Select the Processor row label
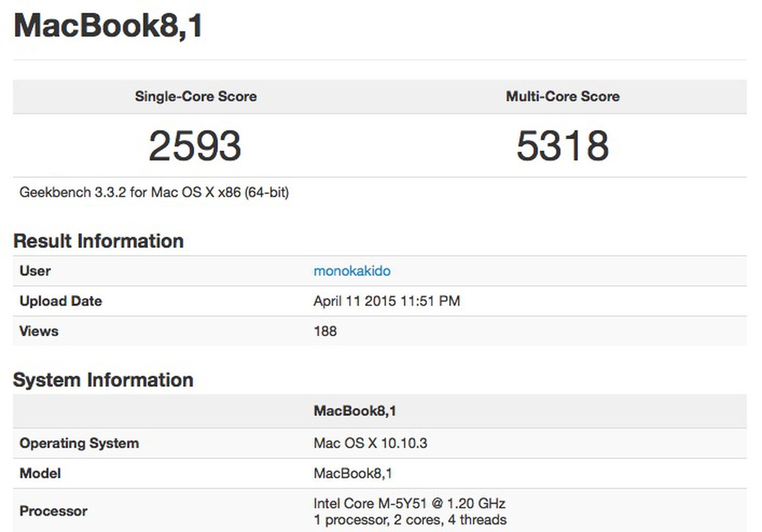Image resolution: width=762 pixels, height=532 pixels. coord(54,511)
